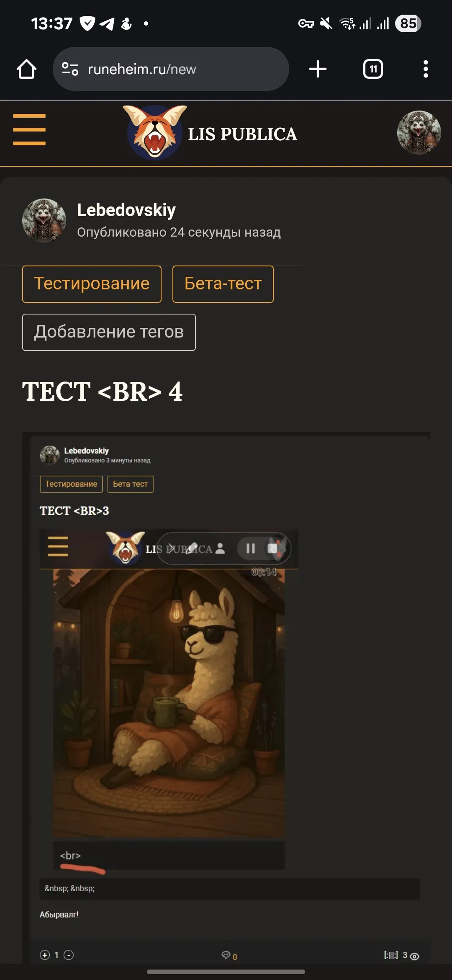The width and height of the screenshot is (452, 980).
Task: Tap the browser home icon
Action: click(26, 69)
